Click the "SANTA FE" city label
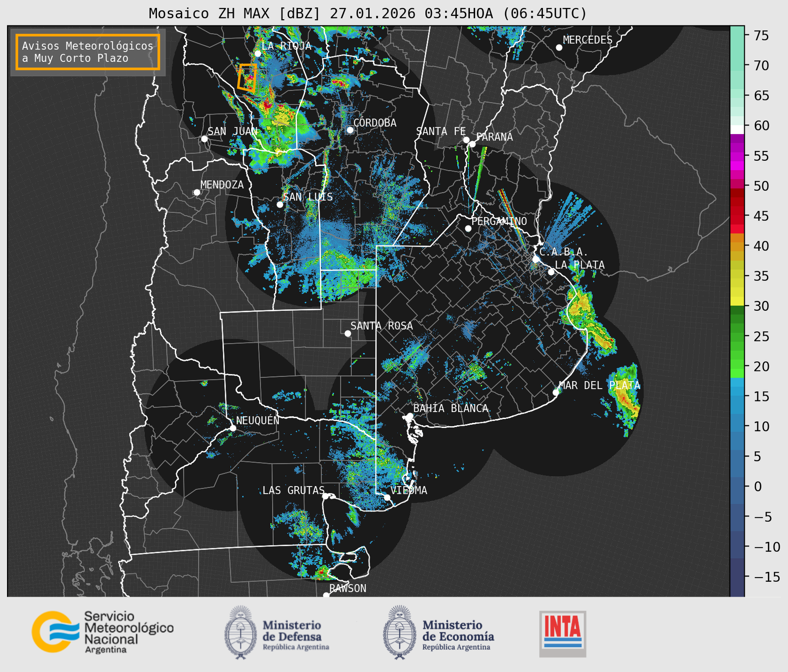This screenshot has width=788, height=672. click(x=441, y=131)
